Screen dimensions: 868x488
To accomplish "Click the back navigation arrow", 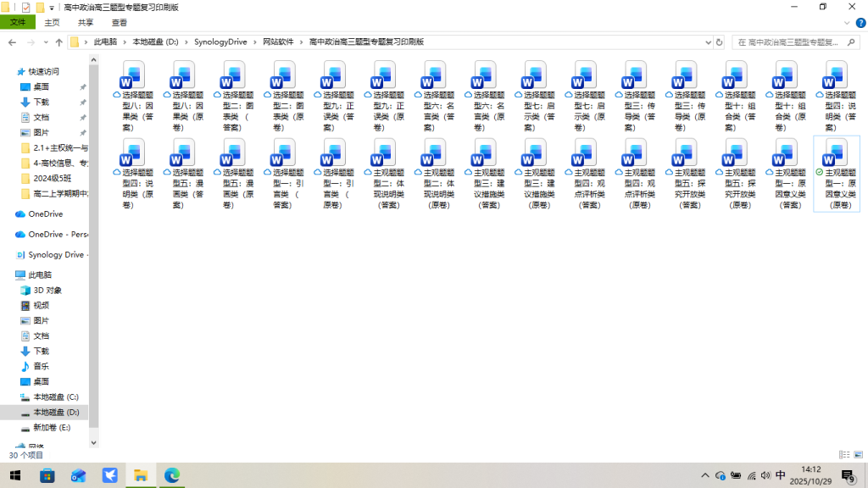I will point(13,41).
